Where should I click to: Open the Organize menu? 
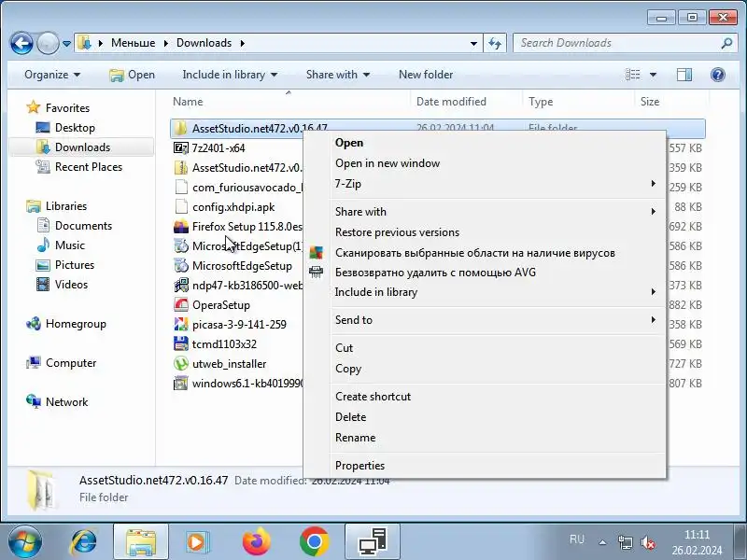coord(52,75)
